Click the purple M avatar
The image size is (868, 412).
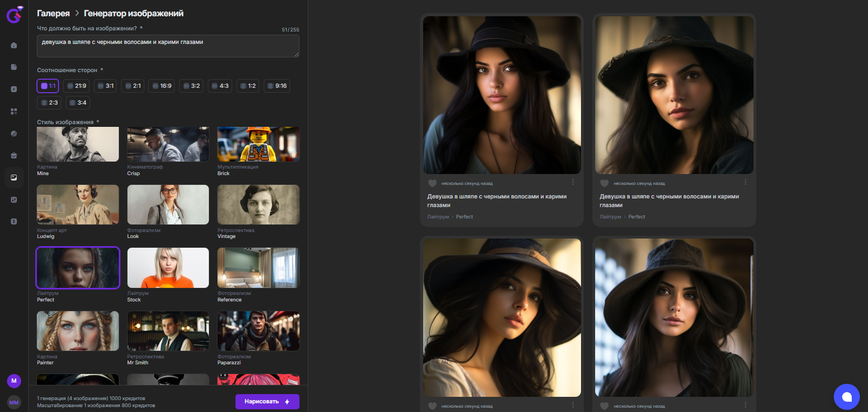coord(14,381)
